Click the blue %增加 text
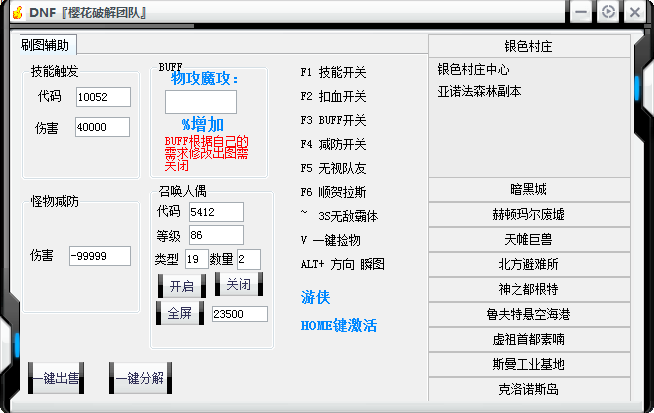This screenshot has height=413, width=654. click(203, 124)
